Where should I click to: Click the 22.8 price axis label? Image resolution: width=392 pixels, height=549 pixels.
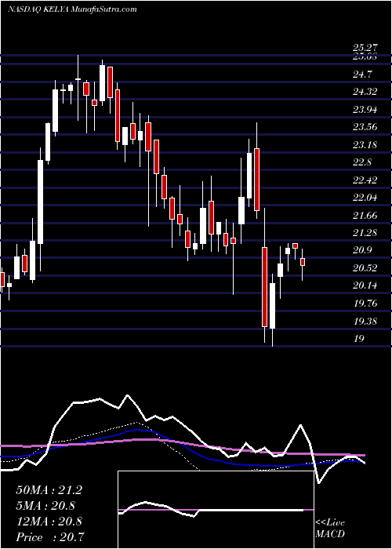tap(362, 162)
